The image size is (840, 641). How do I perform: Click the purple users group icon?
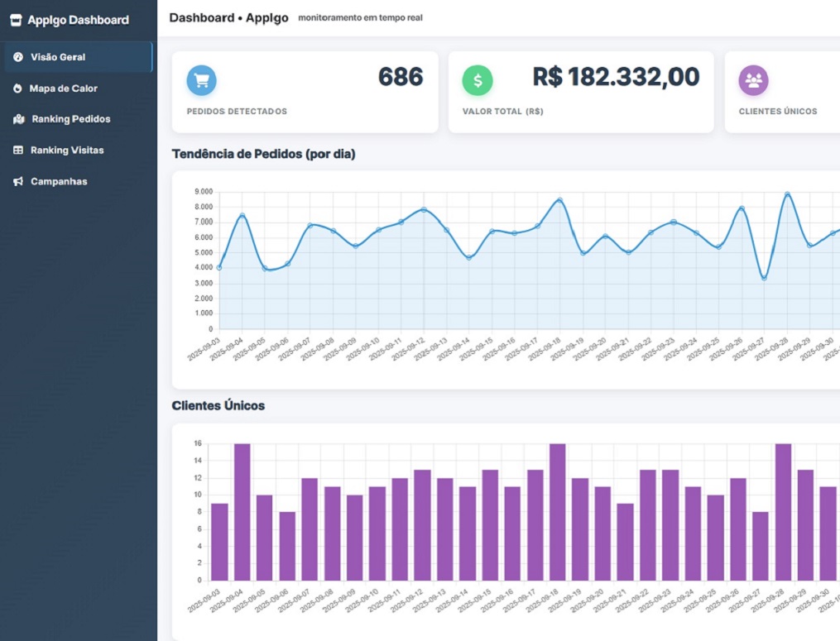point(753,80)
